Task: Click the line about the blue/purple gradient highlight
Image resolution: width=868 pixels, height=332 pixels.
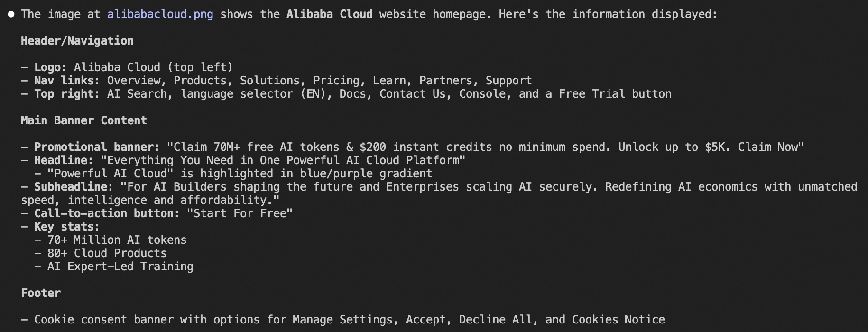Action: click(x=240, y=174)
